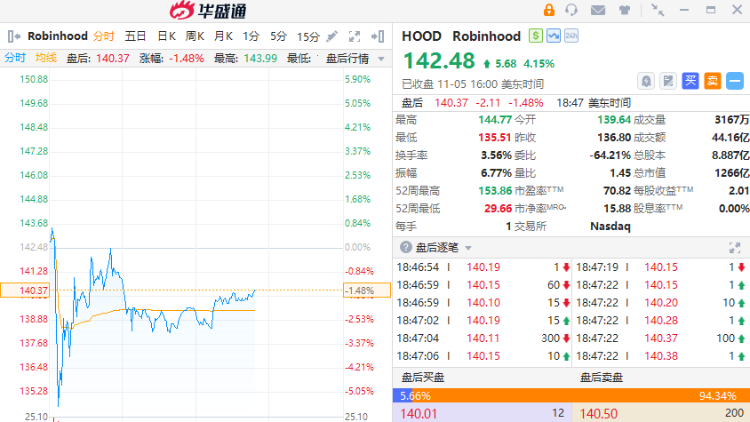The height and width of the screenshot is (422, 750).
Task: Open the skin theme shirt icon
Action: pos(624,10)
